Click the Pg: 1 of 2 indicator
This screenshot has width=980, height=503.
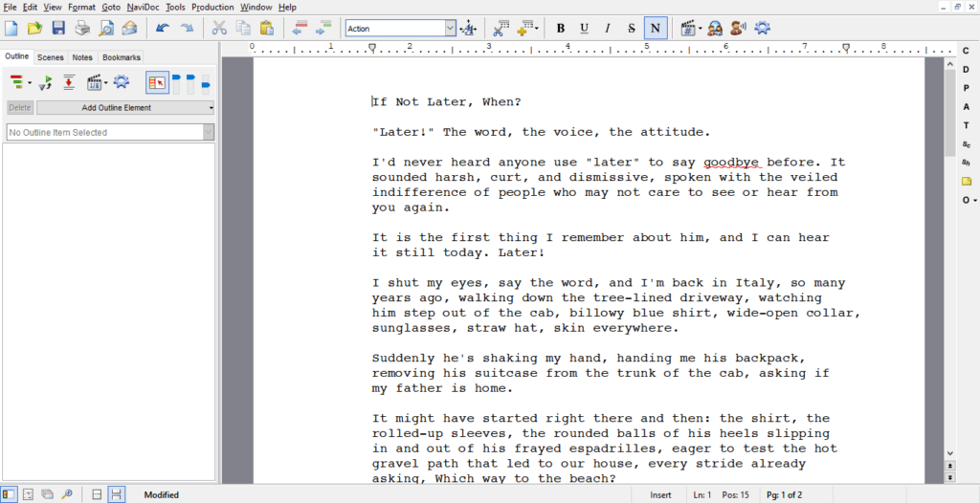tap(785, 495)
